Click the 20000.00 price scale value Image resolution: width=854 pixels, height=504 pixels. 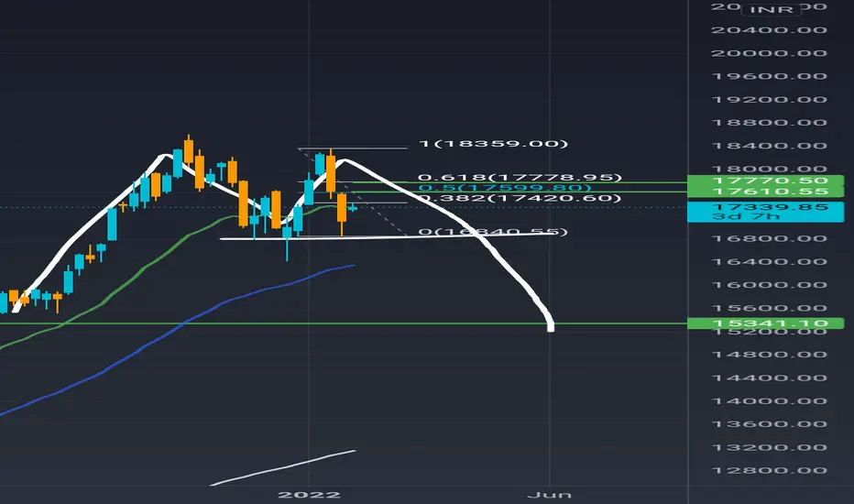[769, 53]
